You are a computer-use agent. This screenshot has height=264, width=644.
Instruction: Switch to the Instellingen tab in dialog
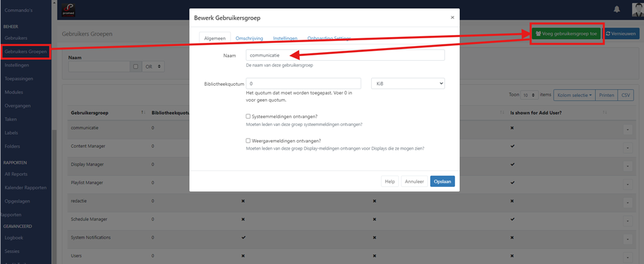(x=285, y=39)
